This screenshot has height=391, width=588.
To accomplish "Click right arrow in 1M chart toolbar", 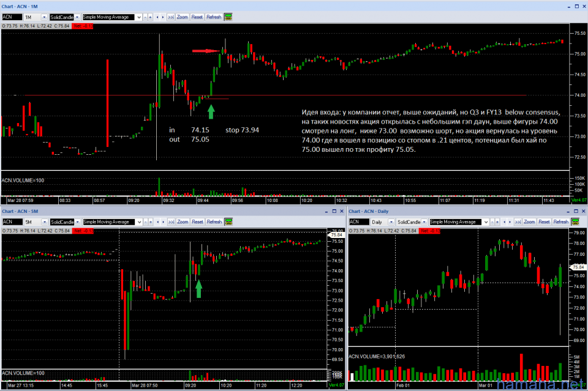I will coord(163,17).
